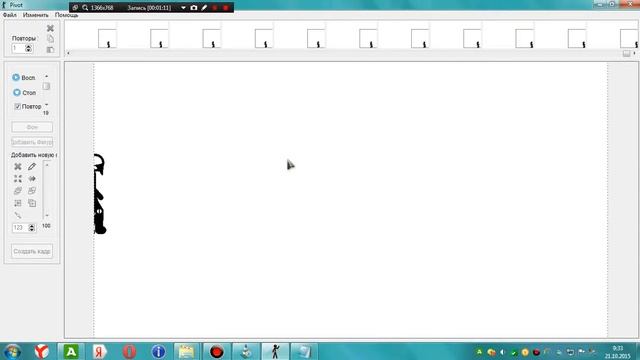The image size is (640, 360).
Task: Open the recorder dropdown arrow
Action: coord(183,8)
